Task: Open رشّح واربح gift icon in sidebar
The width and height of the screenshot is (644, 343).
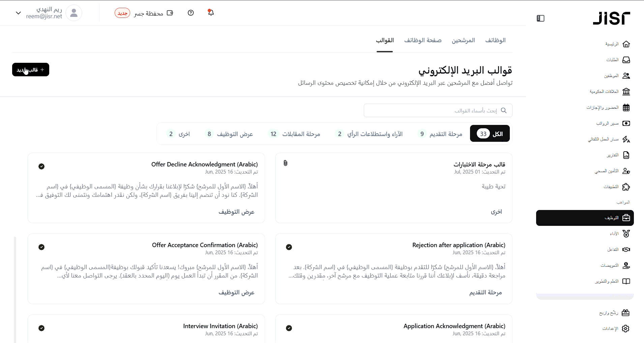Action: pos(625,313)
